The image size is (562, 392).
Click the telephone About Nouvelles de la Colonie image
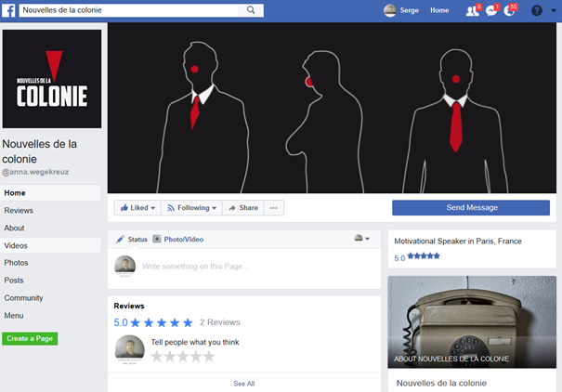click(472, 321)
